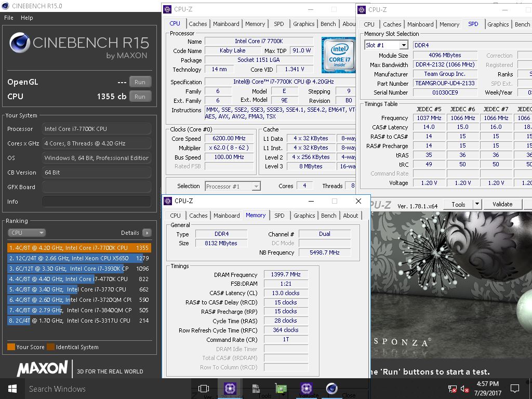Select the i7-3930K ranking row
532x399 pixels.
coord(79,269)
